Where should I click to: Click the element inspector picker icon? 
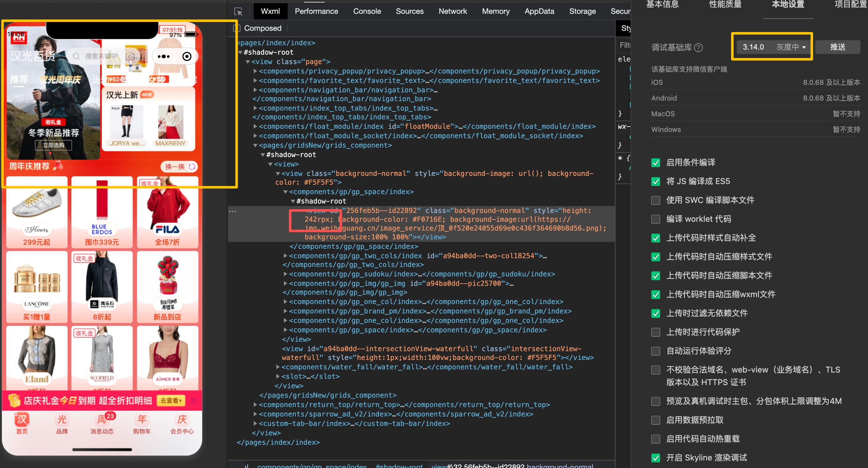[x=238, y=12]
